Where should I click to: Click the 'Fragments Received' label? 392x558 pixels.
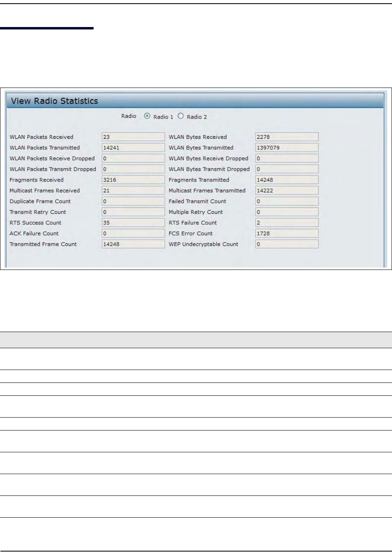point(37,180)
